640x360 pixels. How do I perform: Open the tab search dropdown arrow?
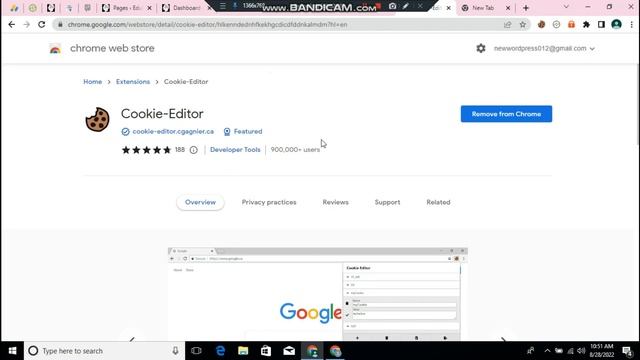tap(566, 7)
